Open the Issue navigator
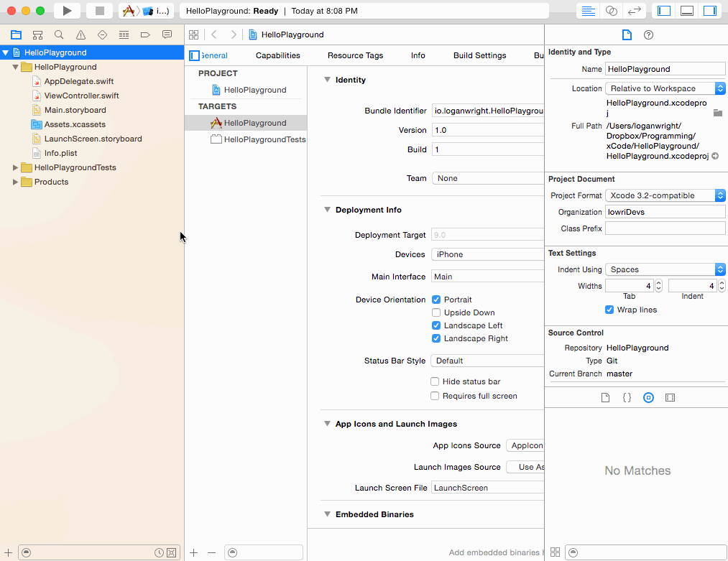The height and width of the screenshot is (561, 728). (80, 34)
